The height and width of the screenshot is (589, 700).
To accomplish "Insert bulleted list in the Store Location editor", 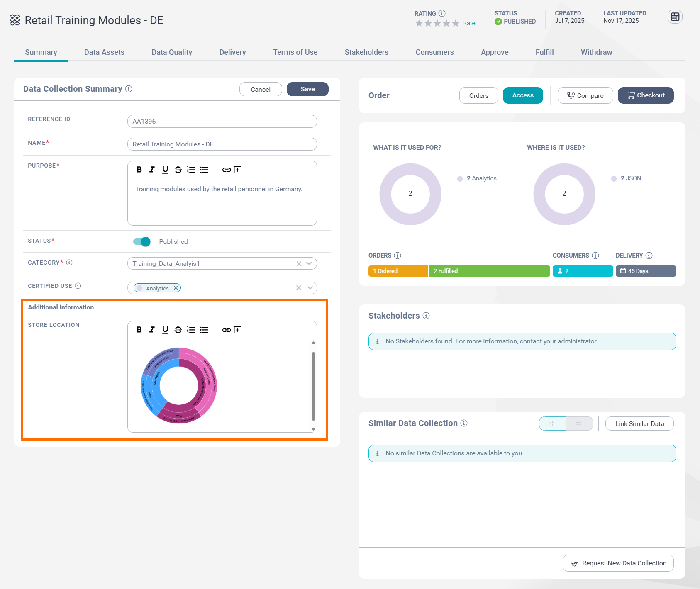I will click(x=204, y=330).
